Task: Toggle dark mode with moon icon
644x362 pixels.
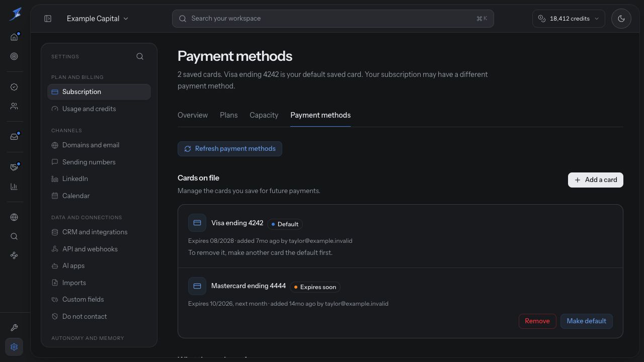Action: coord(621,19)
